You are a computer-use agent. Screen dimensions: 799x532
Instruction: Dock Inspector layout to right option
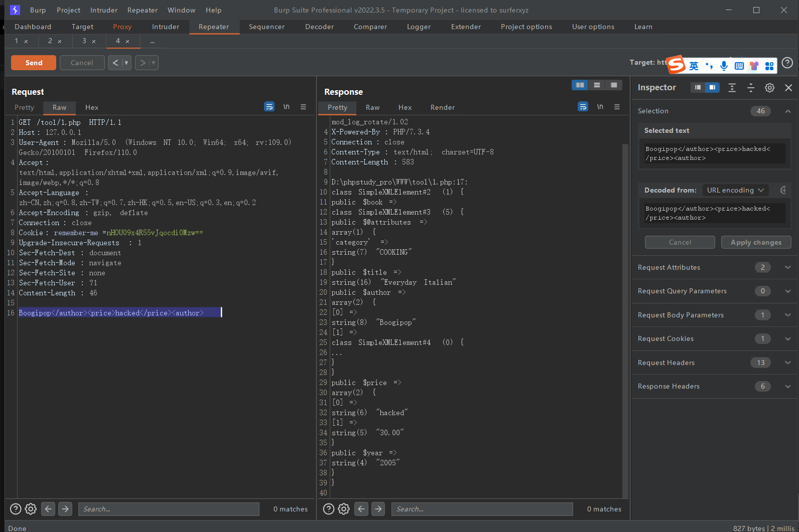tap(712, 88)
